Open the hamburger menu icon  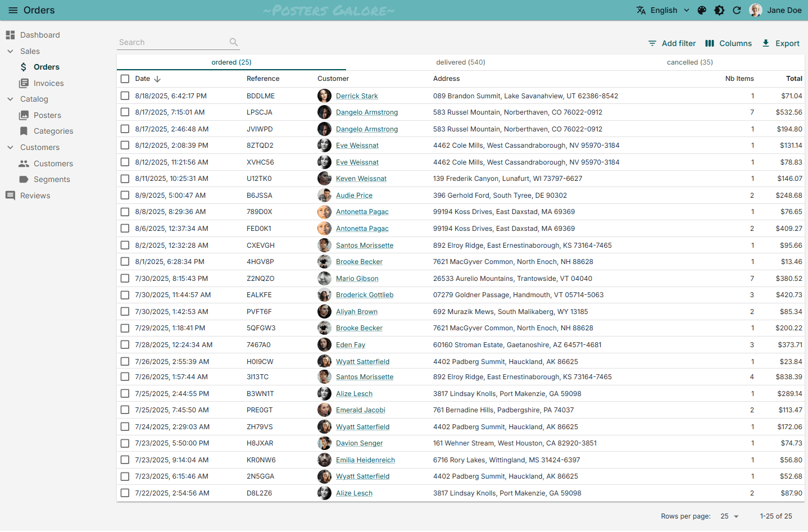(x=13, y=10)
